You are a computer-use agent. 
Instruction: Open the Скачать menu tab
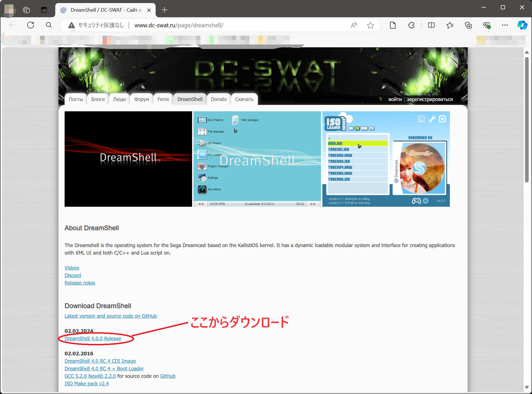(244, 99)
